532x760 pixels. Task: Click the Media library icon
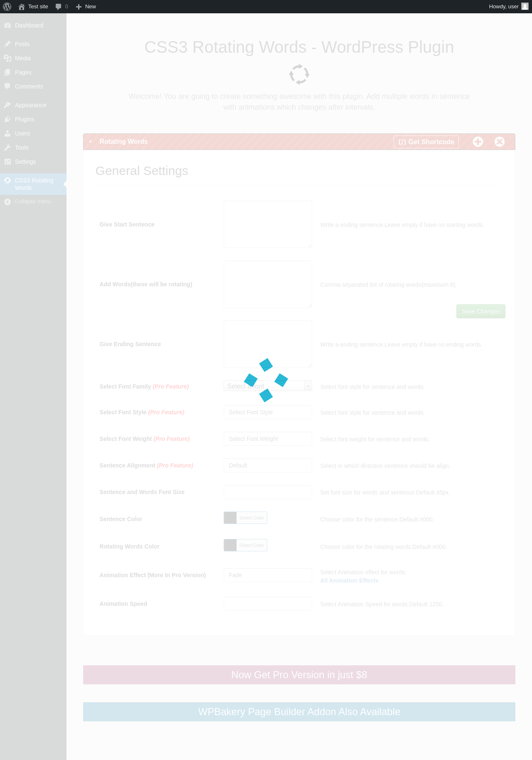coord(7,58)
